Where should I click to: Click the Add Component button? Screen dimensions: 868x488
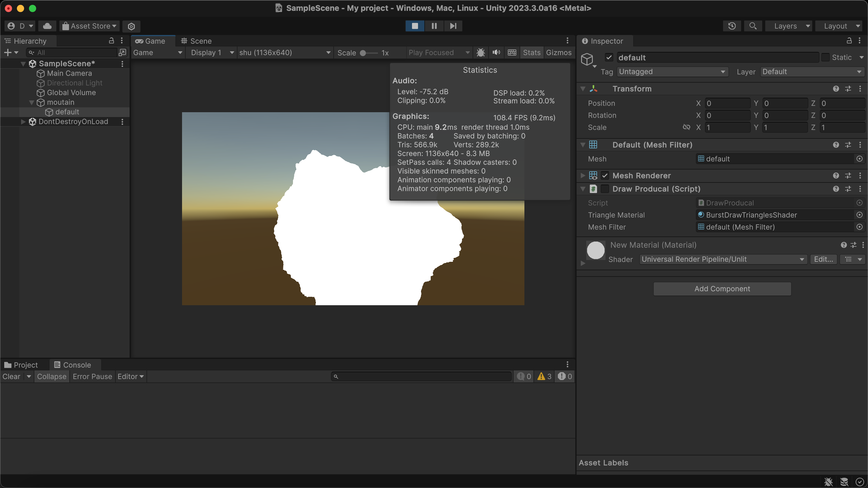(x=722, y=289)
